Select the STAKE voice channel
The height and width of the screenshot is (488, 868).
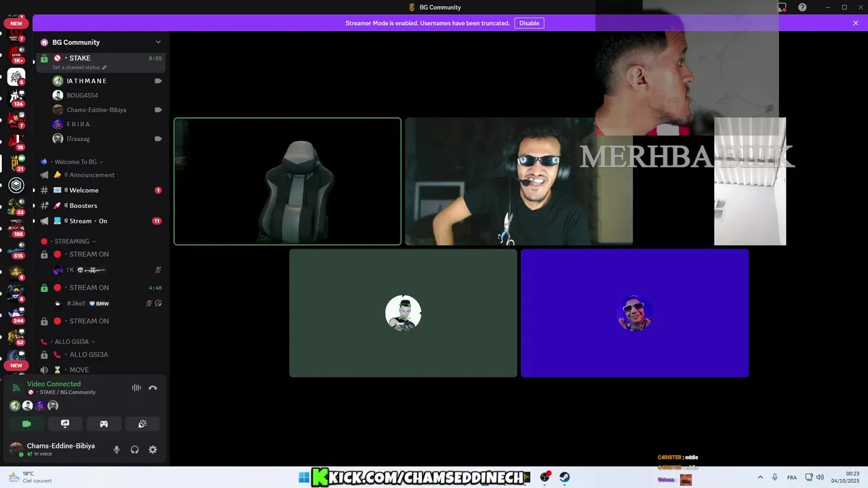pyautogui.click(x=102, y=61)
